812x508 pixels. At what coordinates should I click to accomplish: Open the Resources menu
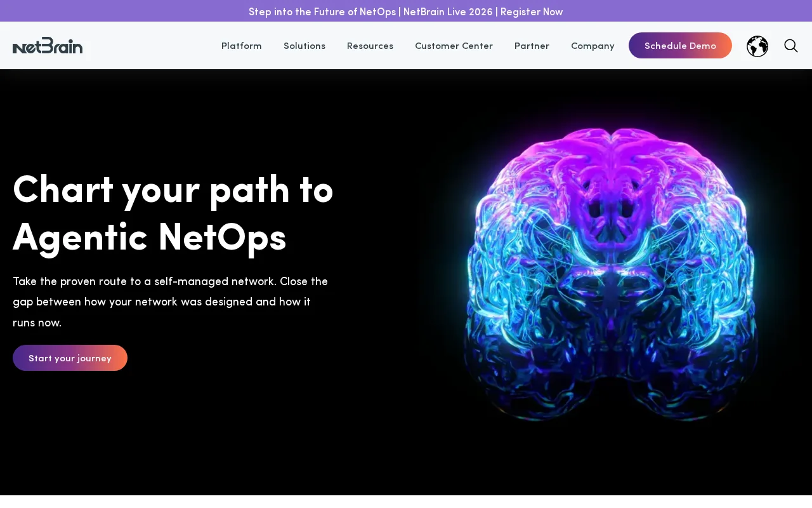370,46
